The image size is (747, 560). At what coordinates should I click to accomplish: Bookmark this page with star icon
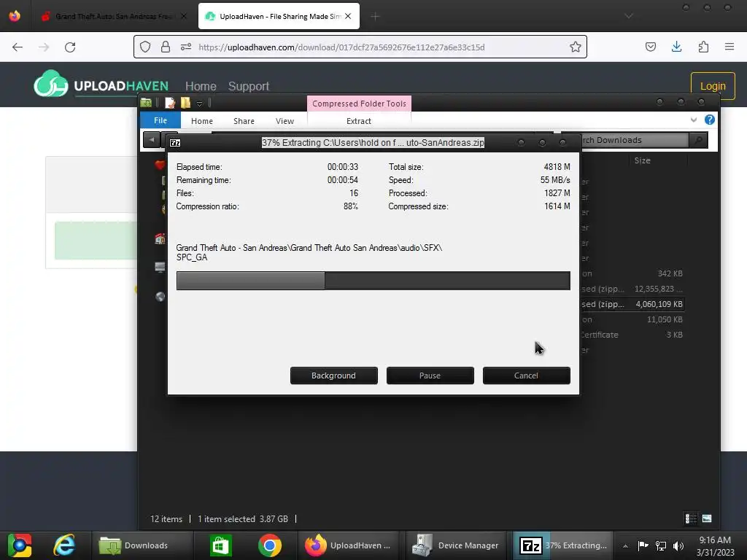coord(576,47)
